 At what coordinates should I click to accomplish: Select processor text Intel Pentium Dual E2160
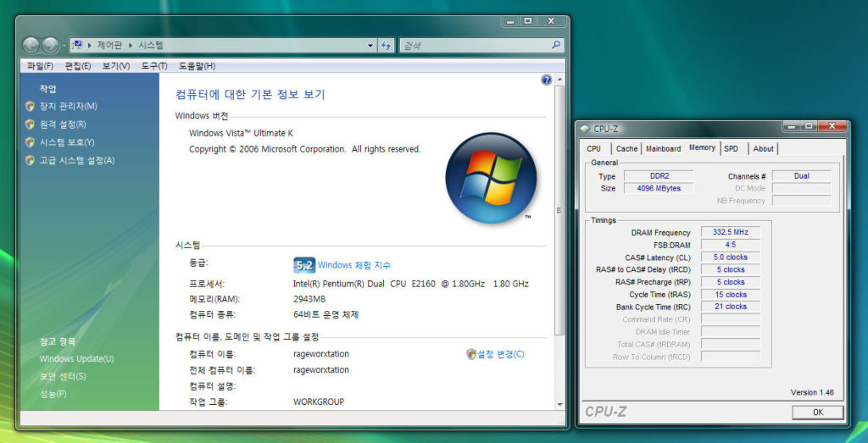click(x=411, y=284)
